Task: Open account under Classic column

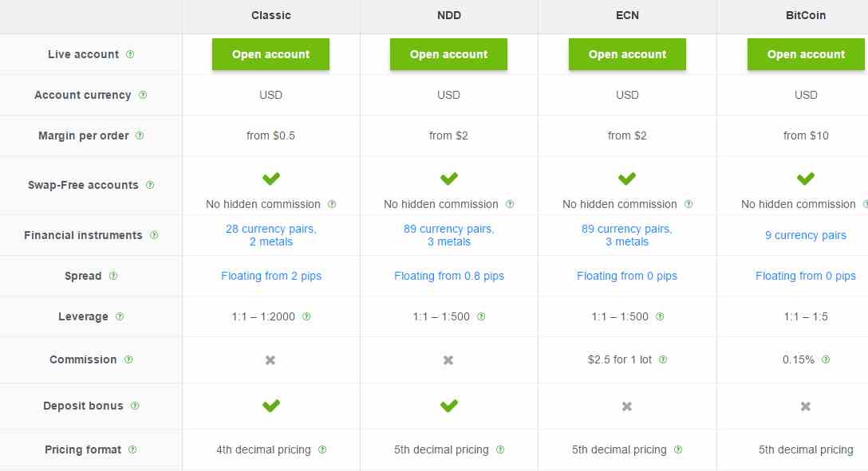Action: 270,54
